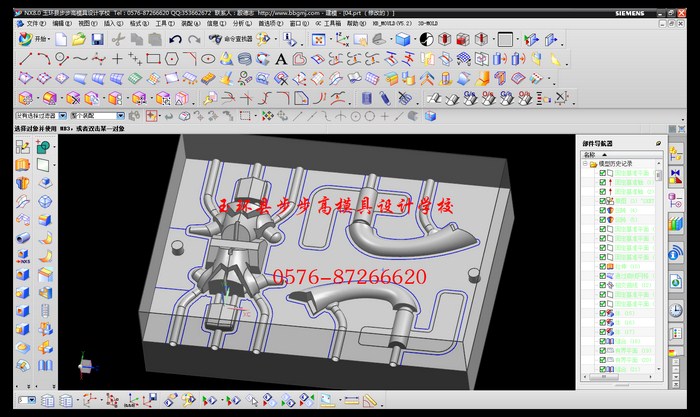Click the Cut scissors icon
700x417 pixels.
118,39
